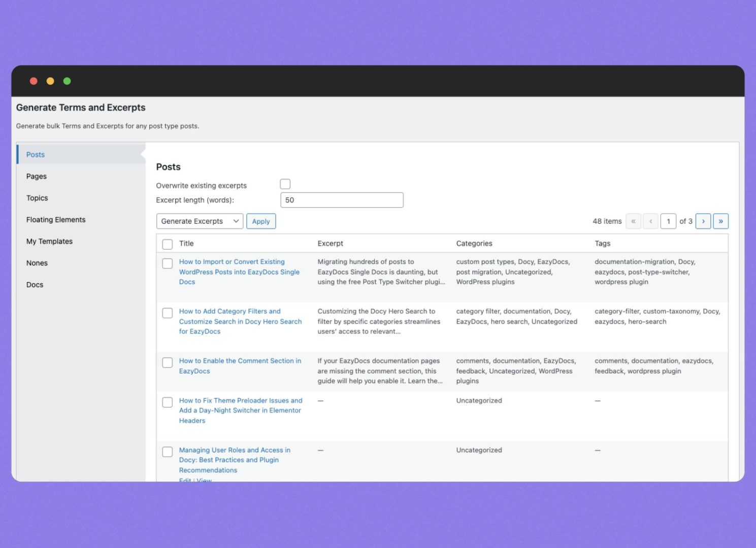Open the My Templates tab

point(49,242)
